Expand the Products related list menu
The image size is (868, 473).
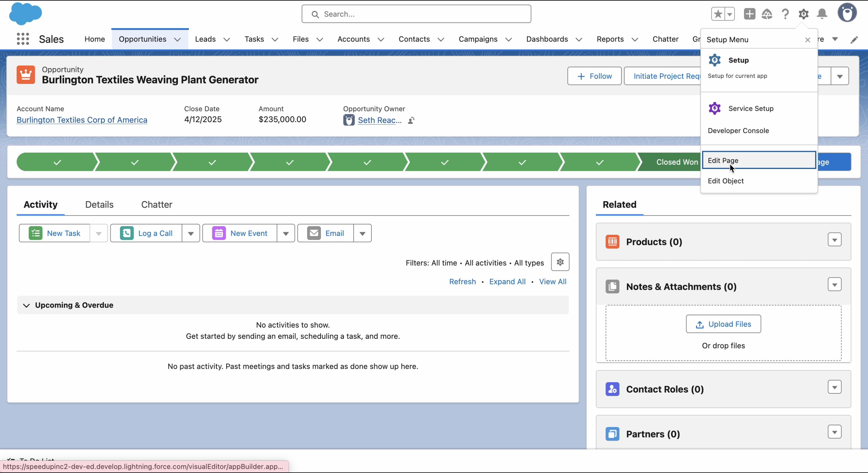point(834,240)
